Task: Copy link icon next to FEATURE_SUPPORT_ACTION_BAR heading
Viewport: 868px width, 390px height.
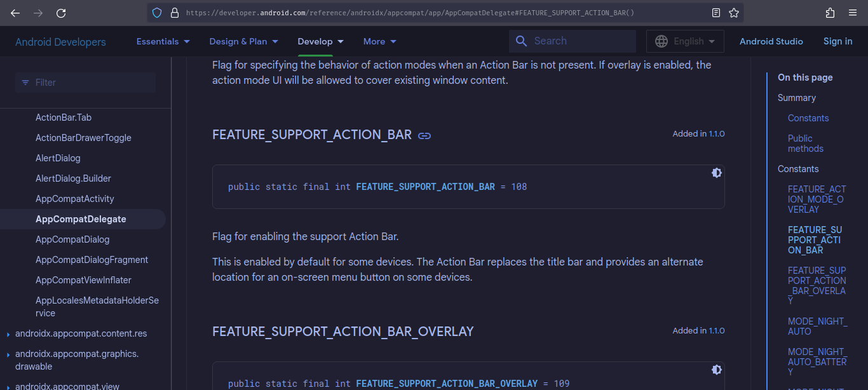Action: click(424, 135)
